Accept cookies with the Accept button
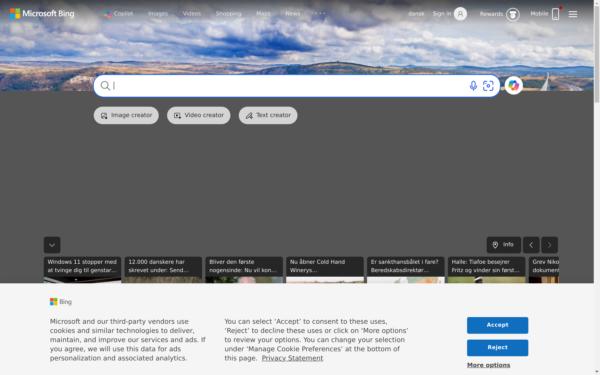This screenshot has width=600, height=375. click(x=497, y=325)
